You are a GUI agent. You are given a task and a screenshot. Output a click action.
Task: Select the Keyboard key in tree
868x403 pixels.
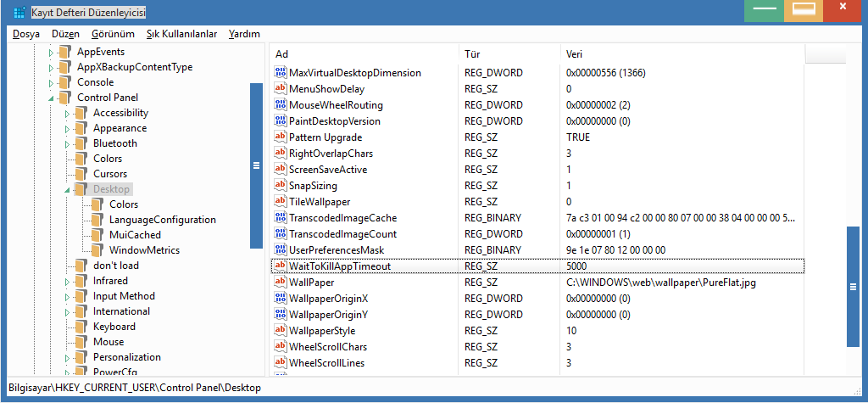coord(114,327)
